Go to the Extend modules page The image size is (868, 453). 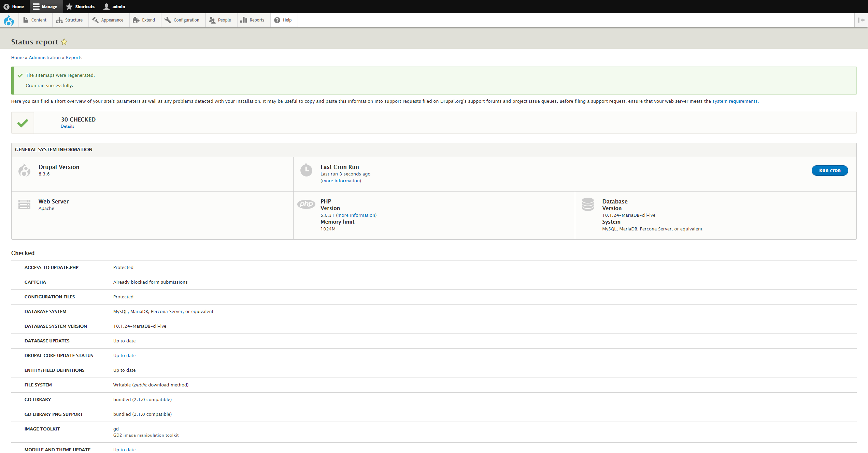(144, 20)
